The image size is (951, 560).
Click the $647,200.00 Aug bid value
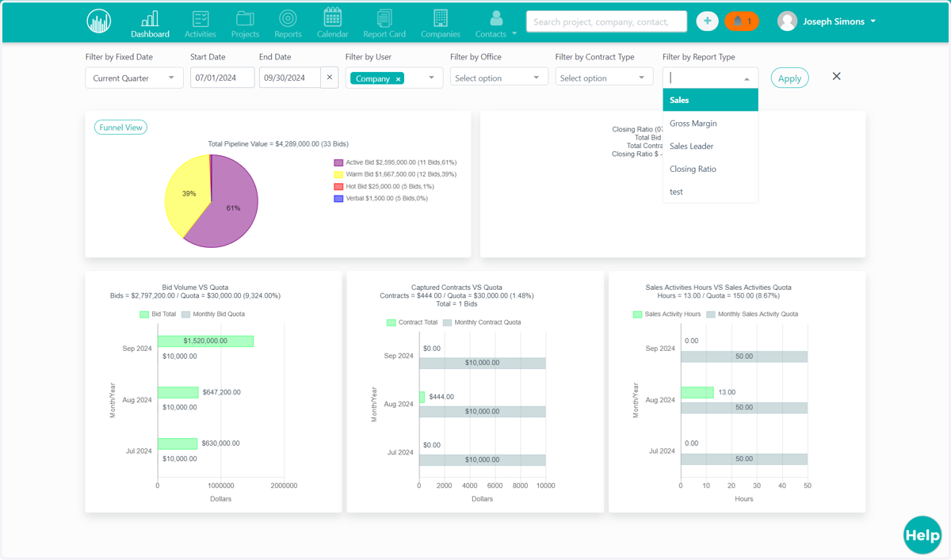coord(221,392)
